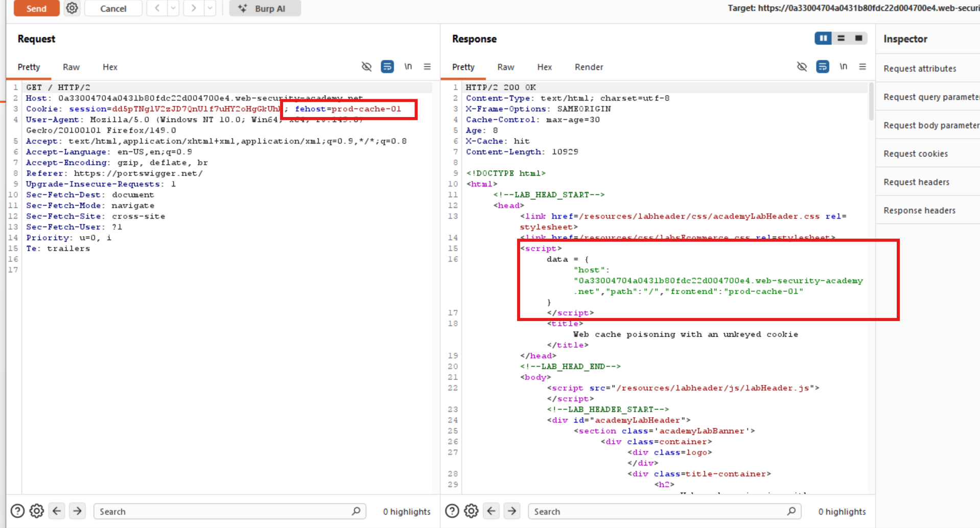Click 'Content-Length: 10929' response header
The height and width of the screenshot is (528, 980).
tap(522, 152)
